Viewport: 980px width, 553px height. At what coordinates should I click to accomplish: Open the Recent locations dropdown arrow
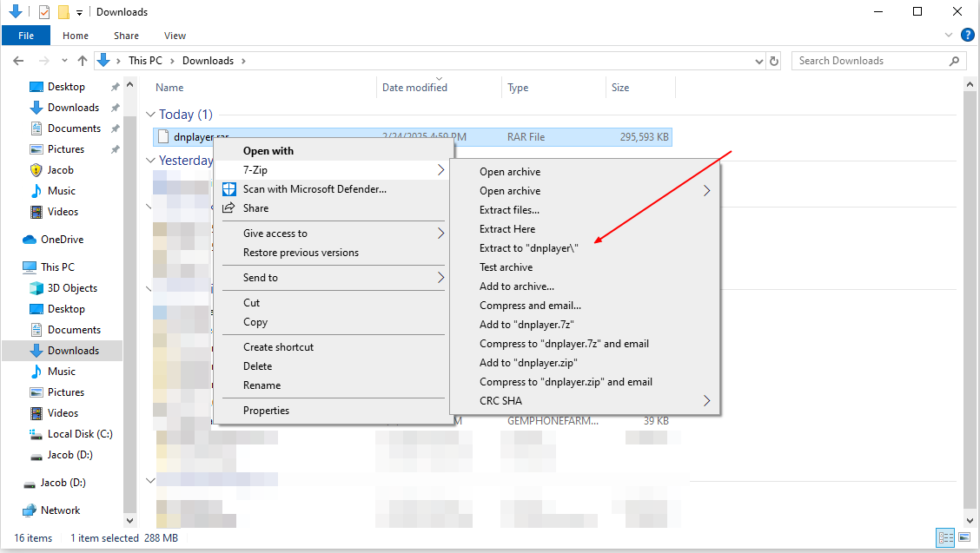click(64, 61)
